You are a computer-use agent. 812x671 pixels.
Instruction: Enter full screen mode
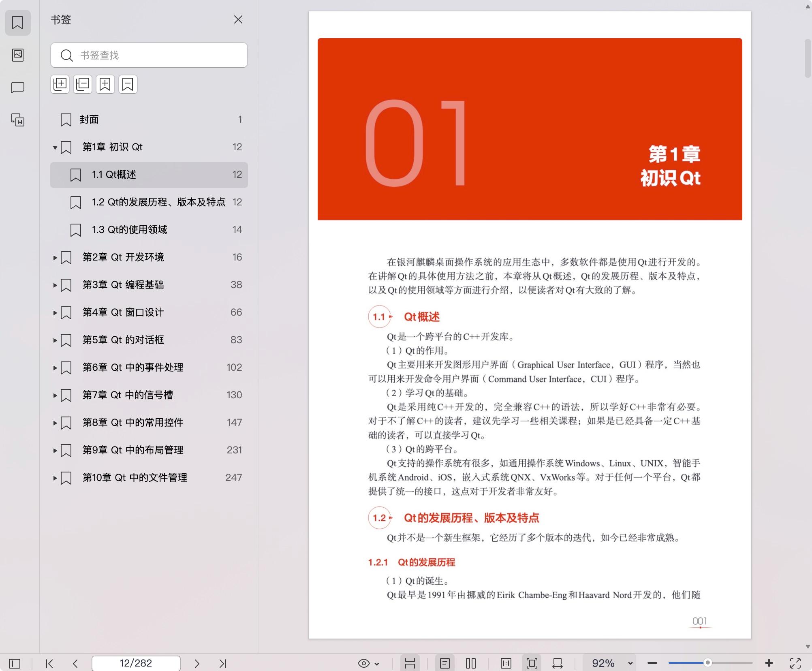coord(795,663)
